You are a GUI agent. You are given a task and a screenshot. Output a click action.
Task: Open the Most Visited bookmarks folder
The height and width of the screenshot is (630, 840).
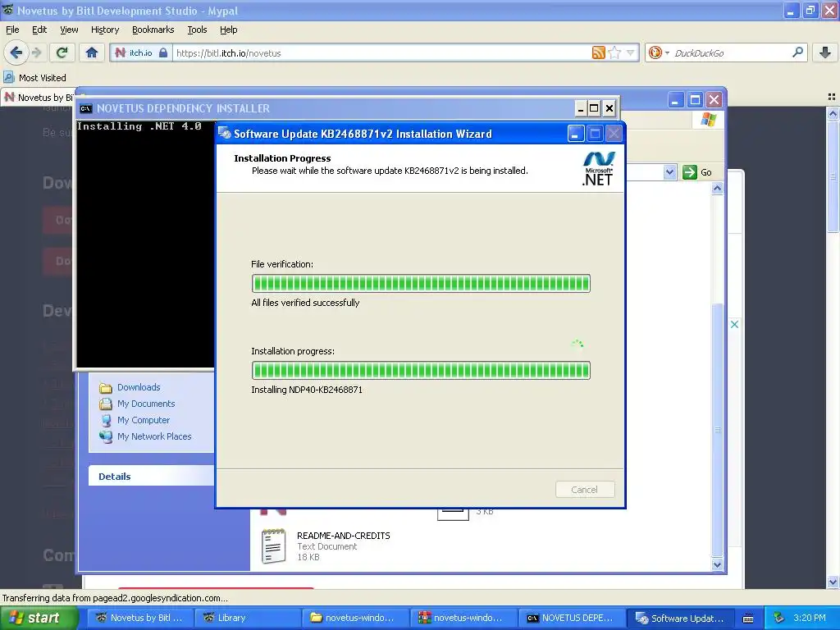[x=34, y=78]
